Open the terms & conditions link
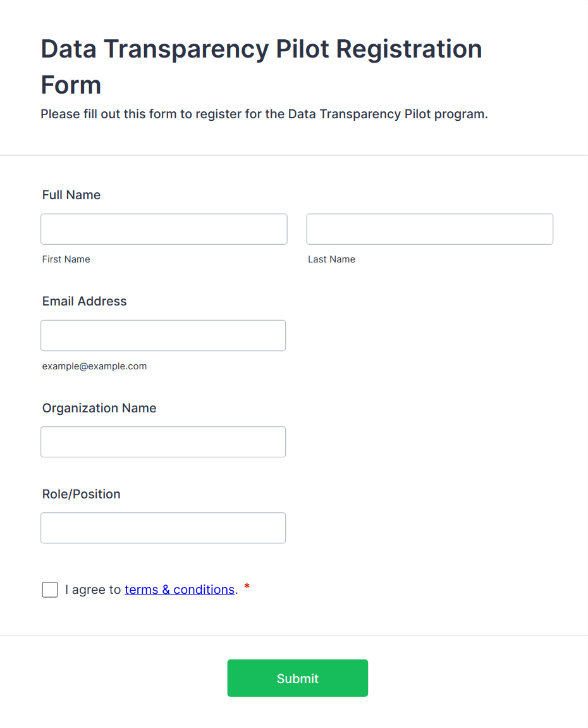The height and width of the screenshot is (728, 588). point(180,589)
